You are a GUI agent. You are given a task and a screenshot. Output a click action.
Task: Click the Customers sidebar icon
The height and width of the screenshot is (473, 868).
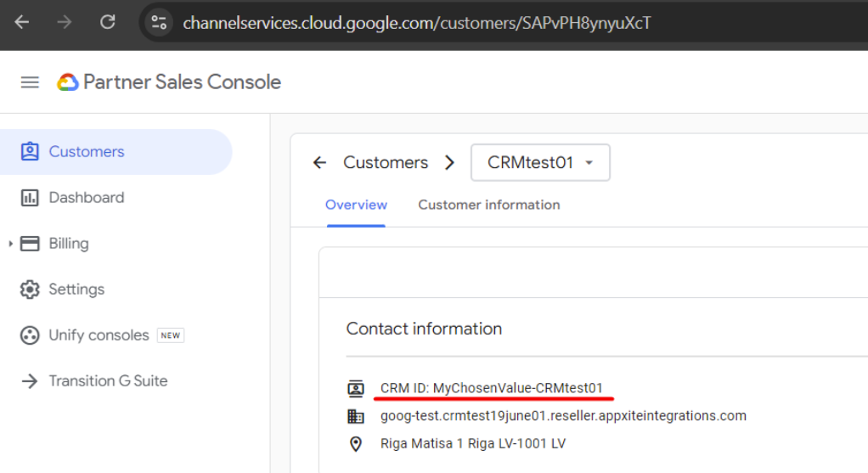30,152
